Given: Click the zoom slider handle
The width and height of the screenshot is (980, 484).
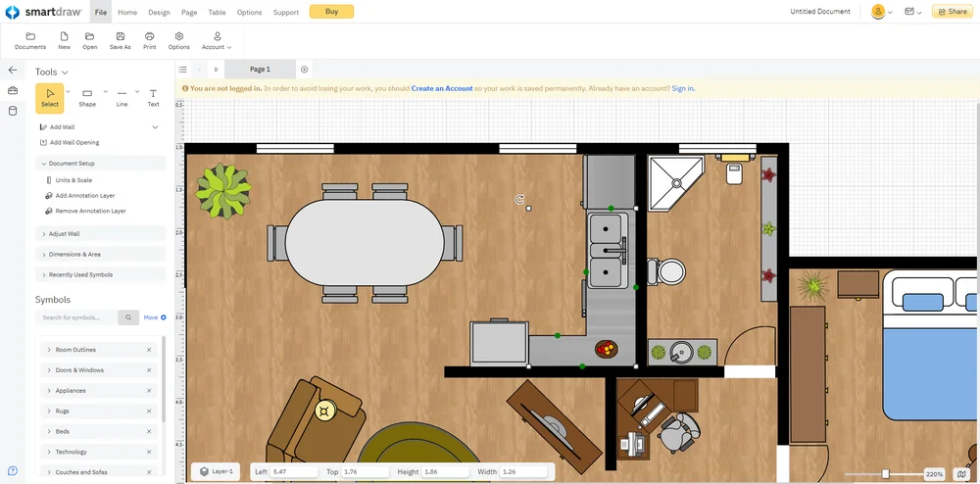Looking at the screenshot, I should tap(886, 474).
